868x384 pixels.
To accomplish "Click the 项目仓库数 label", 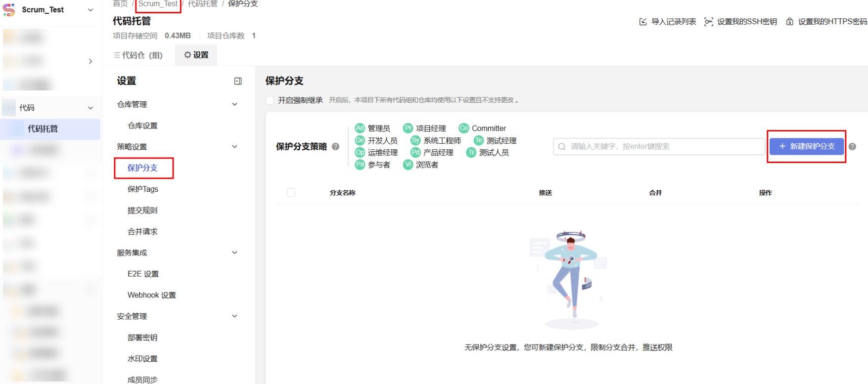I will (x=226, y=36).
